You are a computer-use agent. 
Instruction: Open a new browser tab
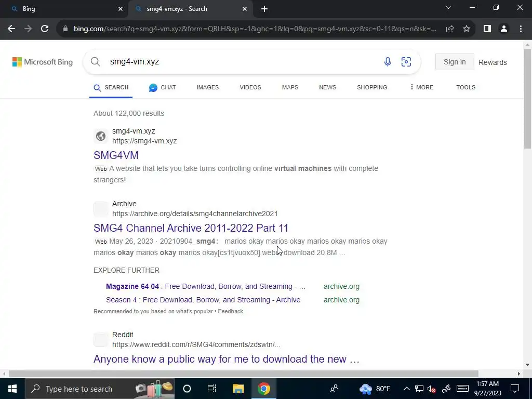pyautogui.click(x=264, y=9)
